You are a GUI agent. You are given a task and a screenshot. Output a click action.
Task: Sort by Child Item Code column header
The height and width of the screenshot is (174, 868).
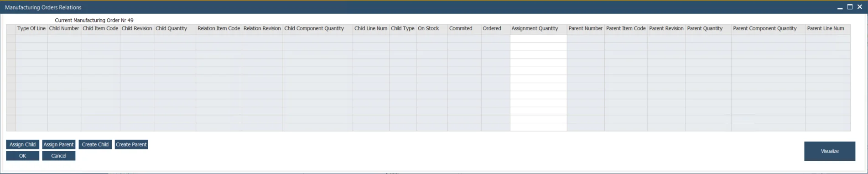tap(100, 28)
